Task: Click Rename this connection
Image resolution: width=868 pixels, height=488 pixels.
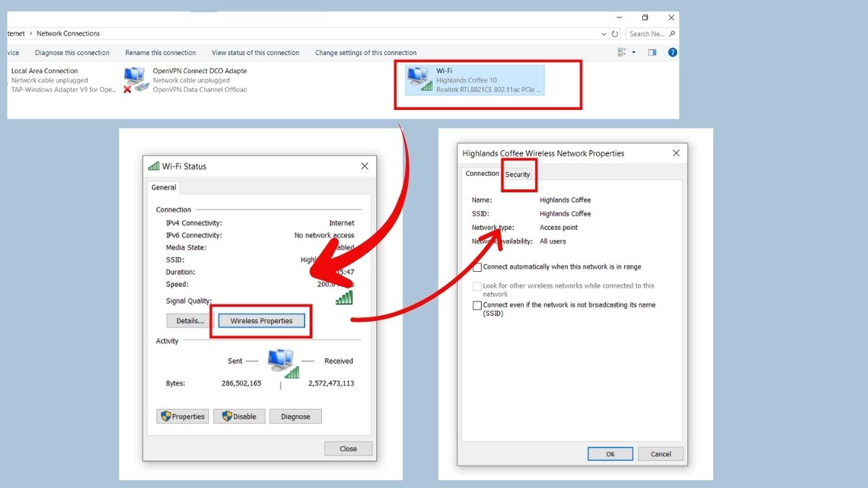Action: click(x=161, y=53)
